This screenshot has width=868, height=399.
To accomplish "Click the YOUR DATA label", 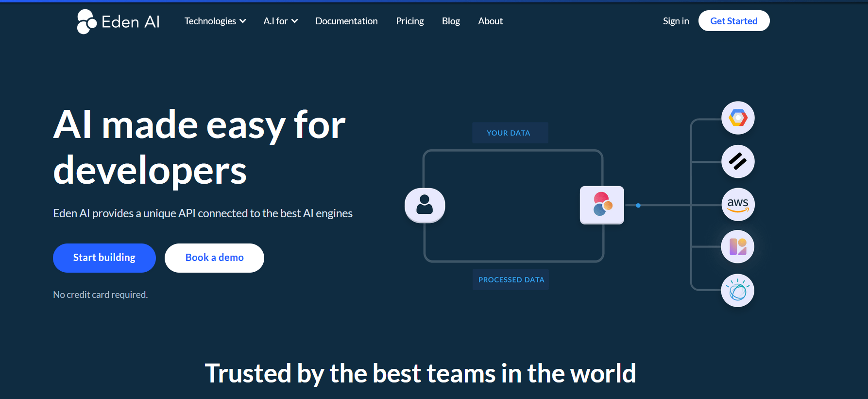I will [x=510, y=133].
